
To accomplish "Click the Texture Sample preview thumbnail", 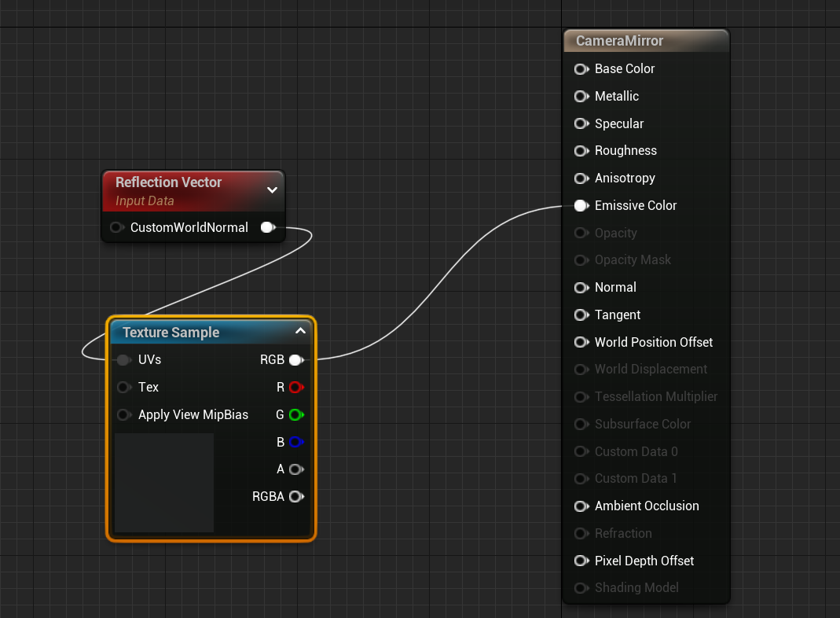I will [164, 483].
